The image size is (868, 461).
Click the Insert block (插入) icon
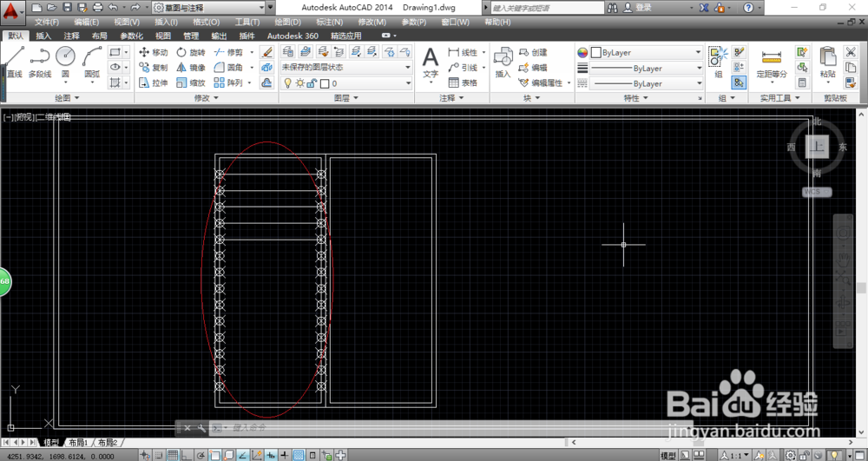tap(503, 62)
